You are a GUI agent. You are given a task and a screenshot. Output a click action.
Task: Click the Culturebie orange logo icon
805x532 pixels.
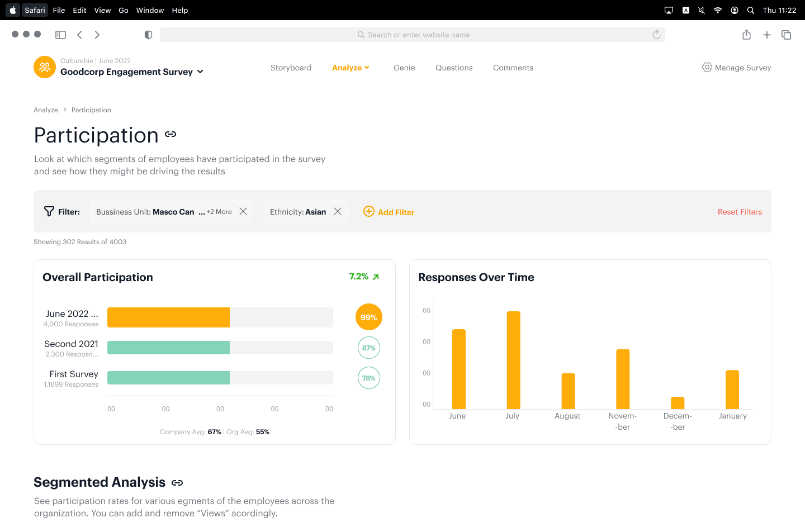[45, 67]
